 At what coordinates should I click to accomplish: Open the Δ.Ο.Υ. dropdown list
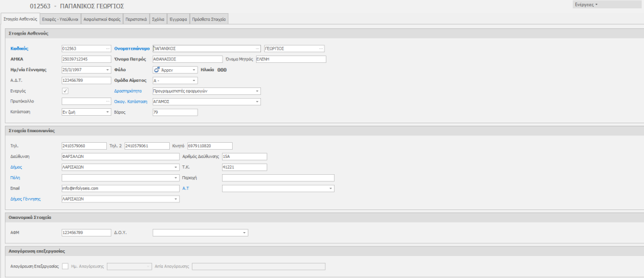(244, 233)
